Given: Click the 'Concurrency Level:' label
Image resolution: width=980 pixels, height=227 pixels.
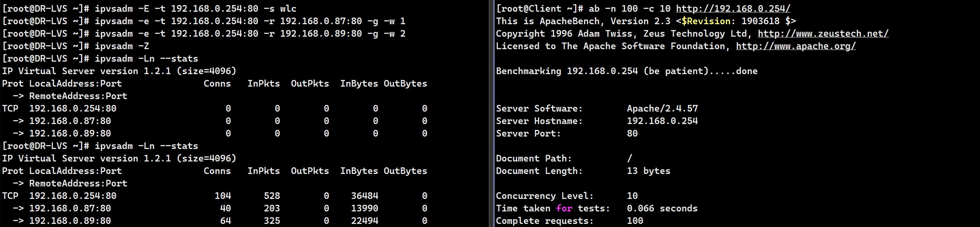Looking at the screenshot, I should [545, 196].
